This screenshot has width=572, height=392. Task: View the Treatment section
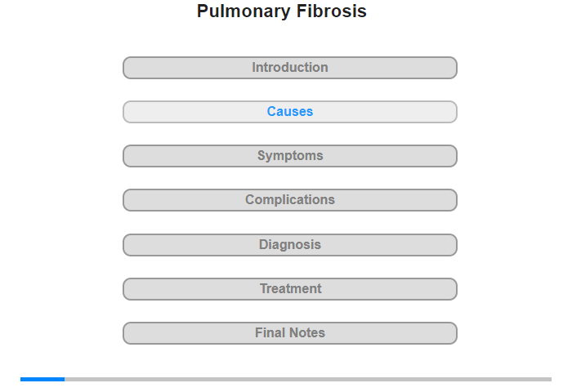tap(290, 289)
